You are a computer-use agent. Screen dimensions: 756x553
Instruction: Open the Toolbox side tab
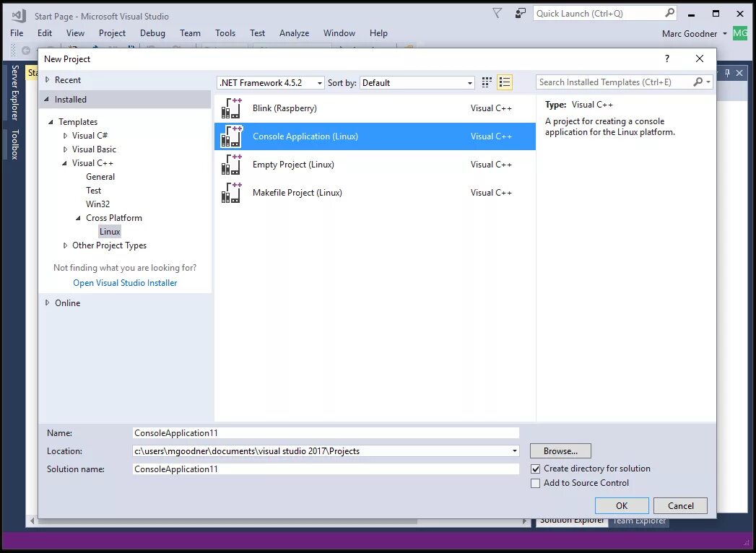15,144
